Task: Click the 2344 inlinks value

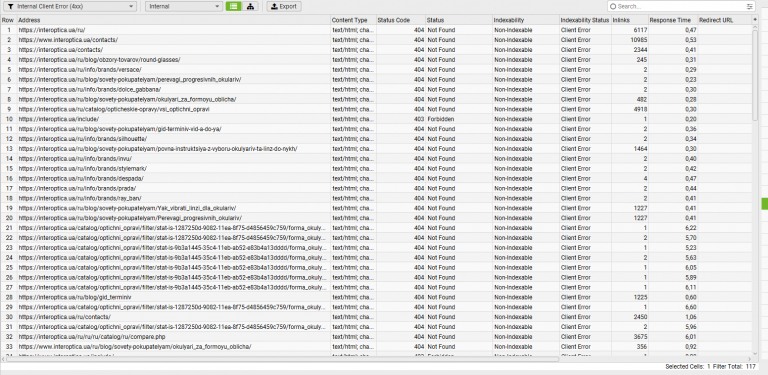Action: tap(640, 49)
